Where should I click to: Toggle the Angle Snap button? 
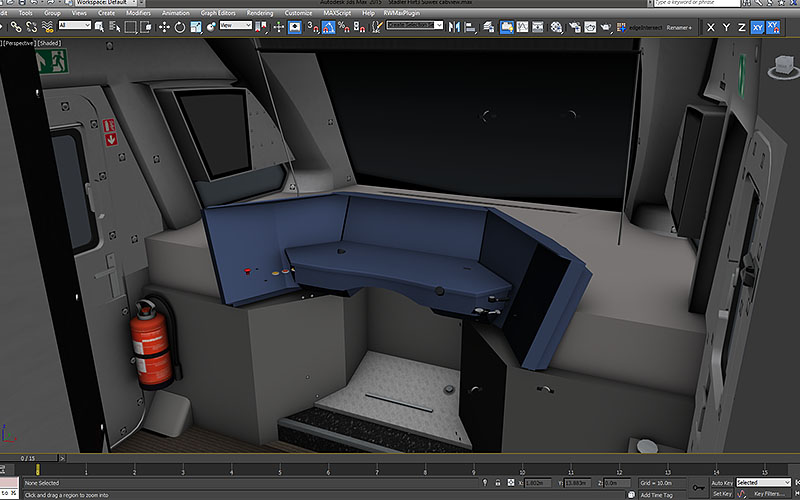[x=328, y=25]
